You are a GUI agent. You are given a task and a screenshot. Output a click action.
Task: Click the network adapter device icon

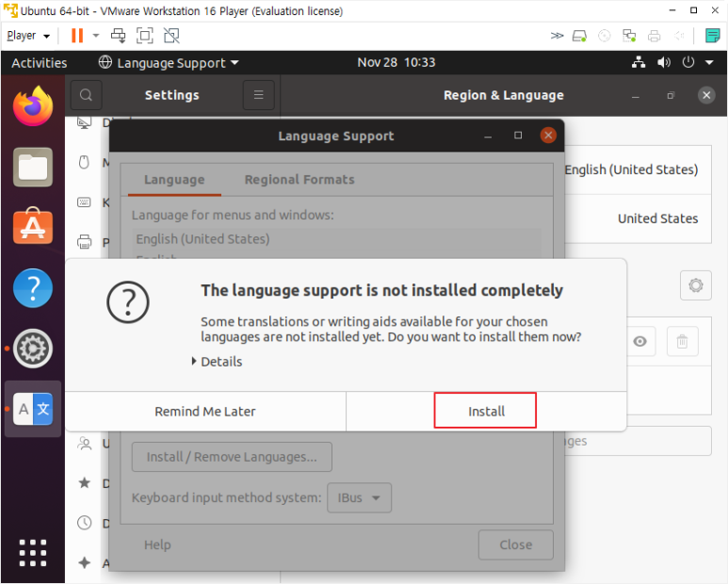[x=629, y=36]
